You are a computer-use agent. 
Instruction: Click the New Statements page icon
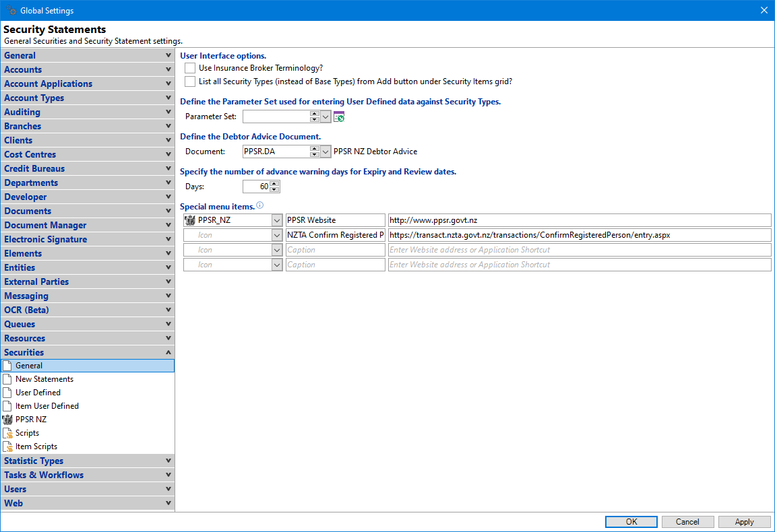tap(8, 379)
